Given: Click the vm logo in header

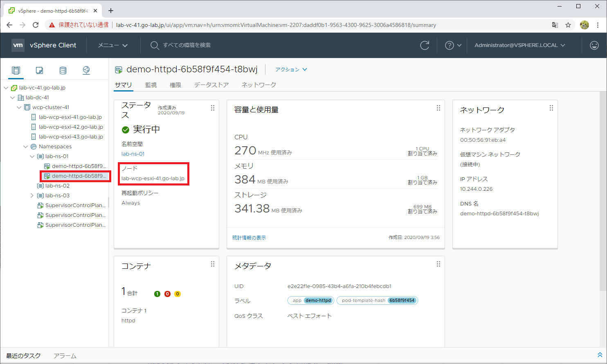Looking at the screenshot, I should [x=18, y=45].
